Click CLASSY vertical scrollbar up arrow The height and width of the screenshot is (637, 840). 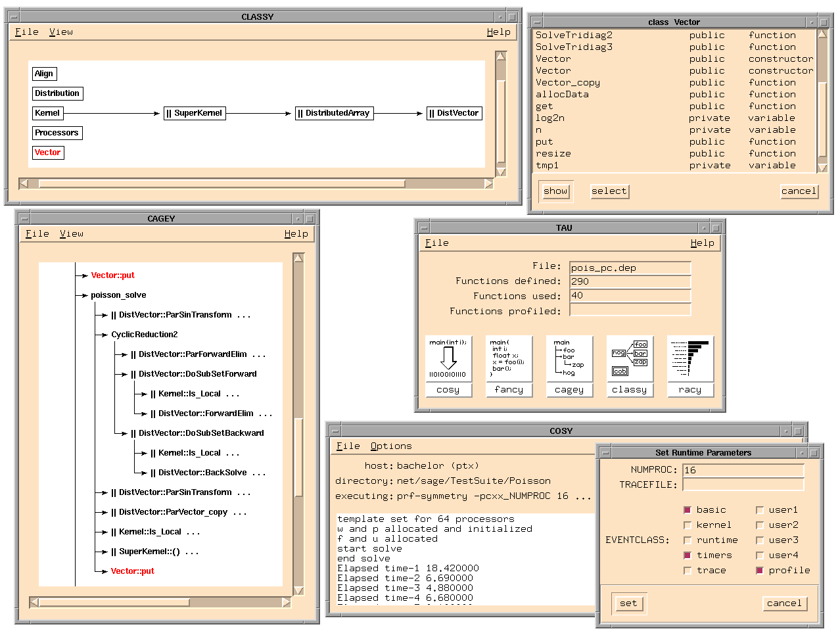(x=501, y=57)
